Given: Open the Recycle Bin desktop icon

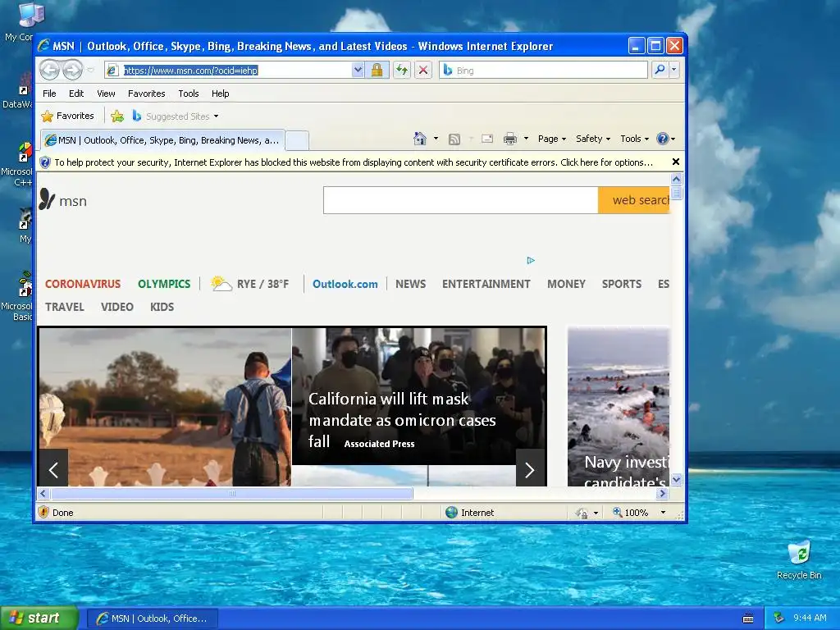Looking at the screenshot, I should coord(798,559).
